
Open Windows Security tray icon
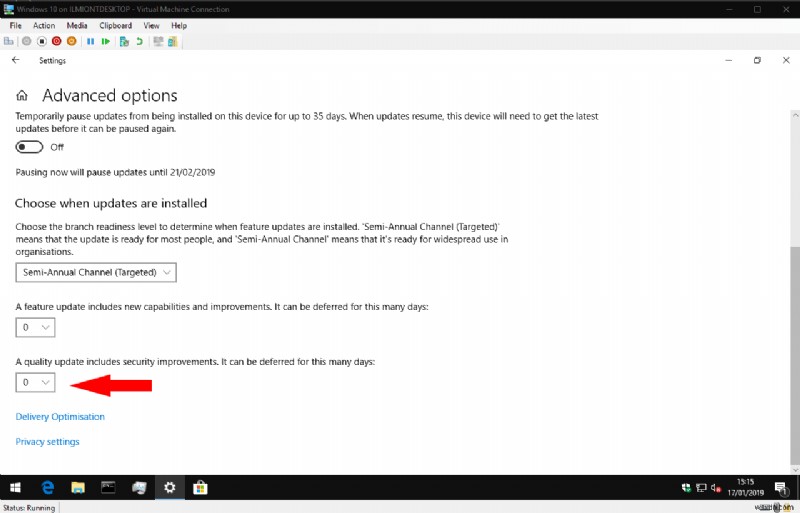(686, 488)
